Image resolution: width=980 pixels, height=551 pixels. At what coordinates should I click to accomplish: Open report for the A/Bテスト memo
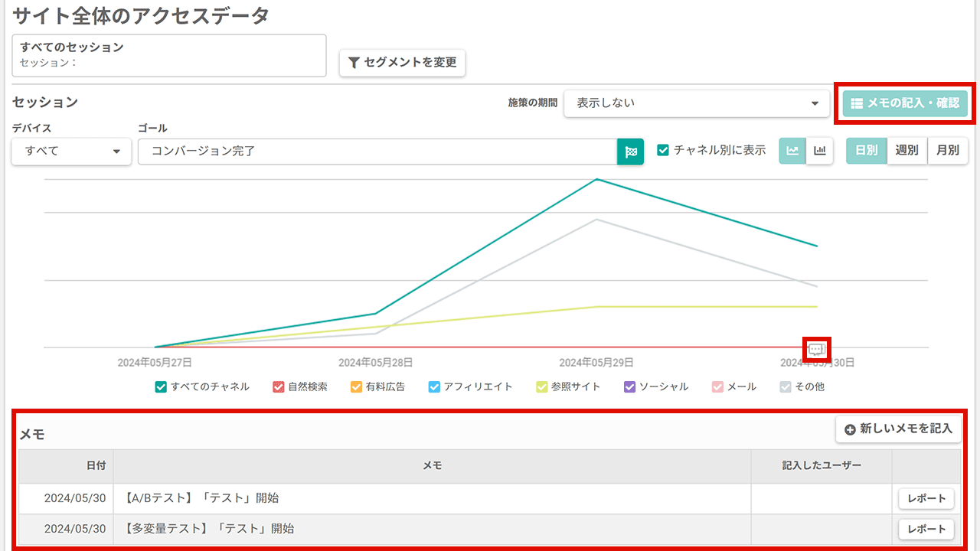point(926,498)
